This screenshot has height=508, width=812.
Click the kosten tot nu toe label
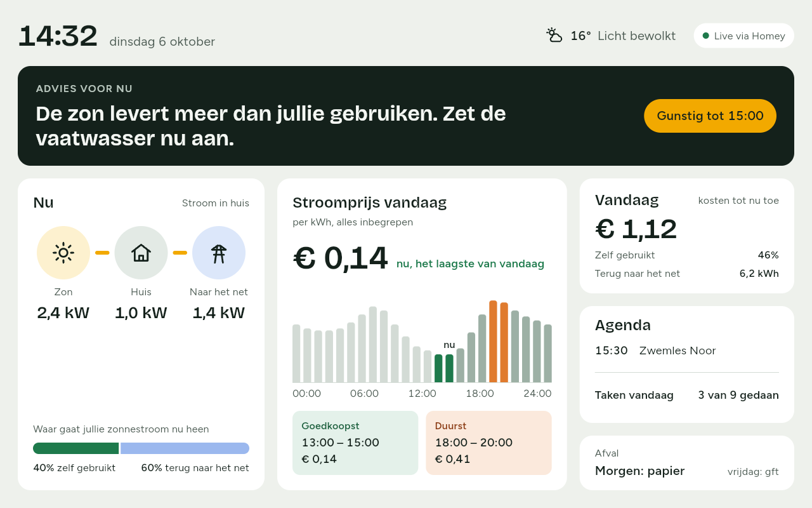(x=738, y=201)
